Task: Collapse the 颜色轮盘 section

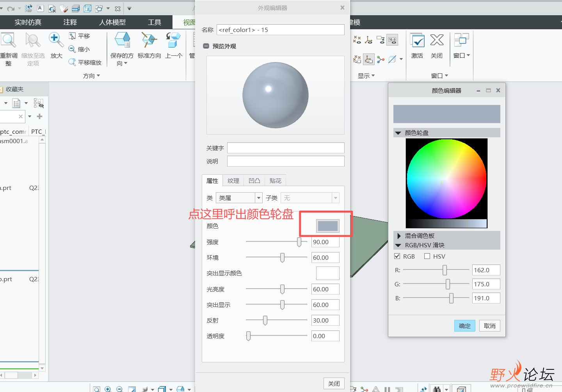Action: pyautogui.click(x=398, y=133)
